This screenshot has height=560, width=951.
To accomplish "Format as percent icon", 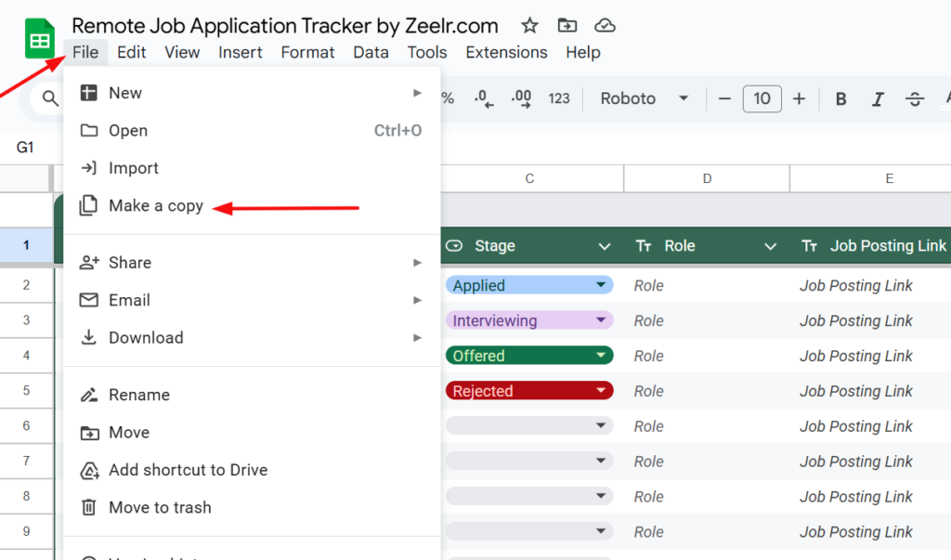I will 448,98.
